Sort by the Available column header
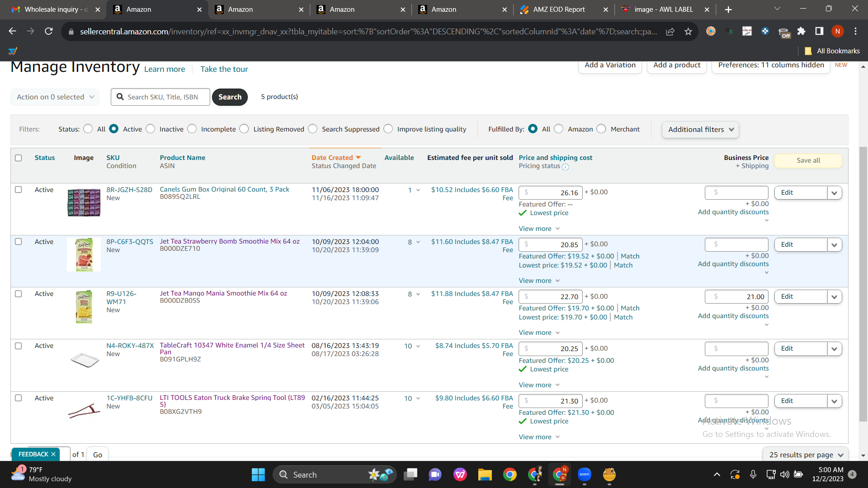The image size is (868, 488). pos(399,158)
